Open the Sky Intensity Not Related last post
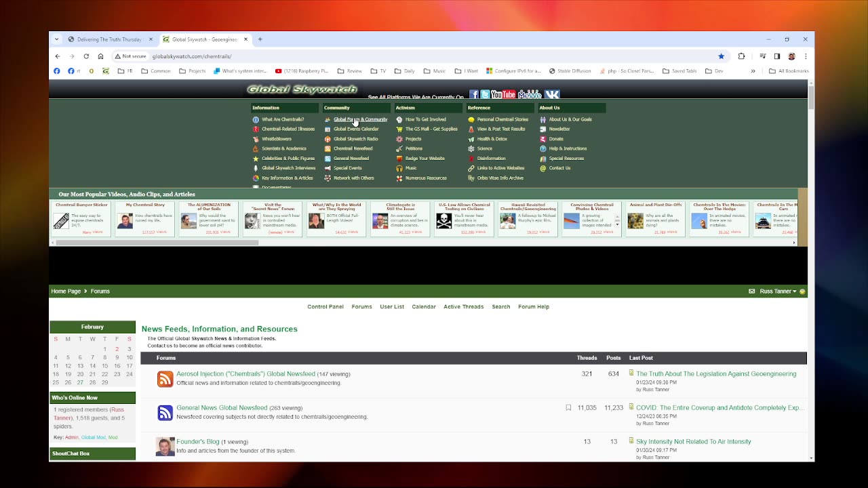Screen dimensions: 868x488 (694, 442)
